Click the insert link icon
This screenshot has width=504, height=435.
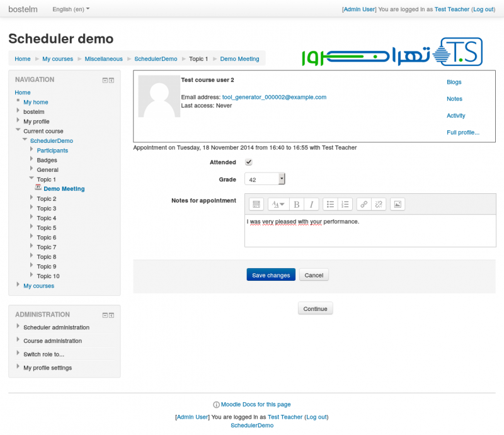click(364, 204)
